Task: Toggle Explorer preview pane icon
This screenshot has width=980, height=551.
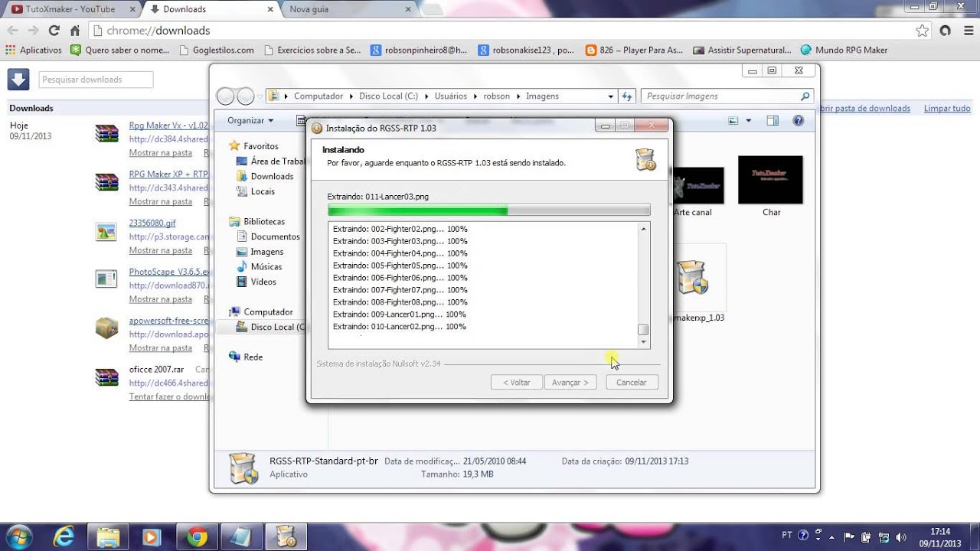Action: 773,120
